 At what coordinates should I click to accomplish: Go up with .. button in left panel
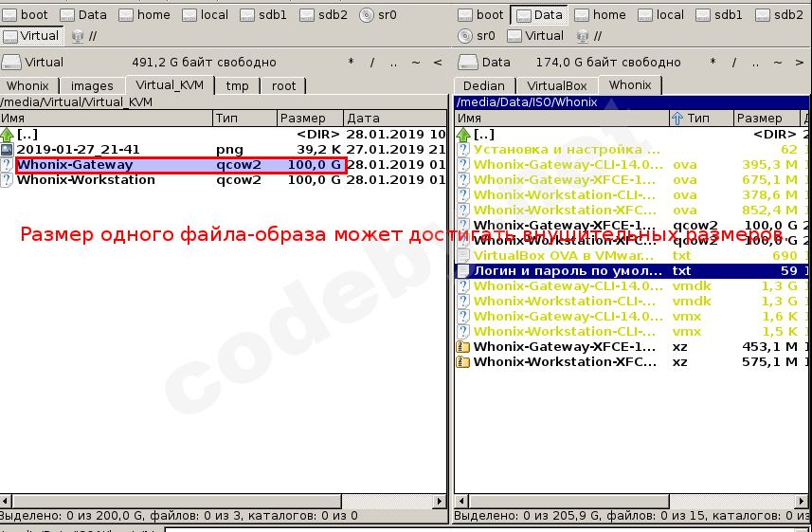[393, 63]
